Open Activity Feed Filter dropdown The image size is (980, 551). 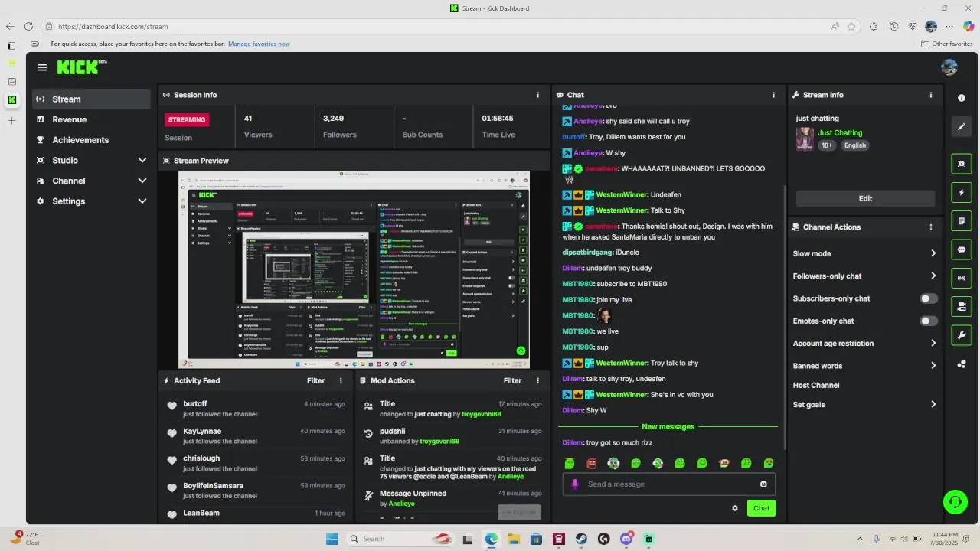315,380
